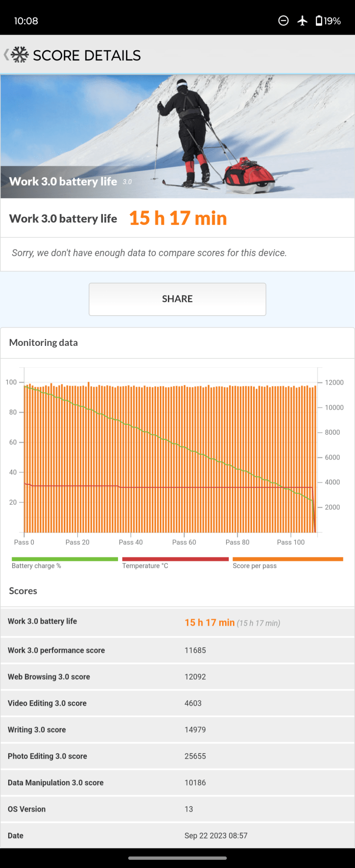Tap the back chevron arrow

[x=6, y=55]
